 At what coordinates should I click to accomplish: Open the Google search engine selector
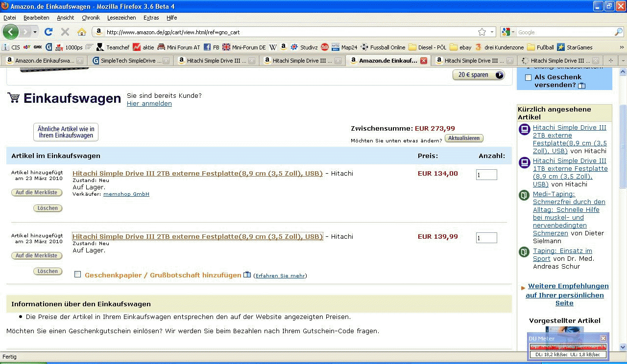tap(508, 32)
